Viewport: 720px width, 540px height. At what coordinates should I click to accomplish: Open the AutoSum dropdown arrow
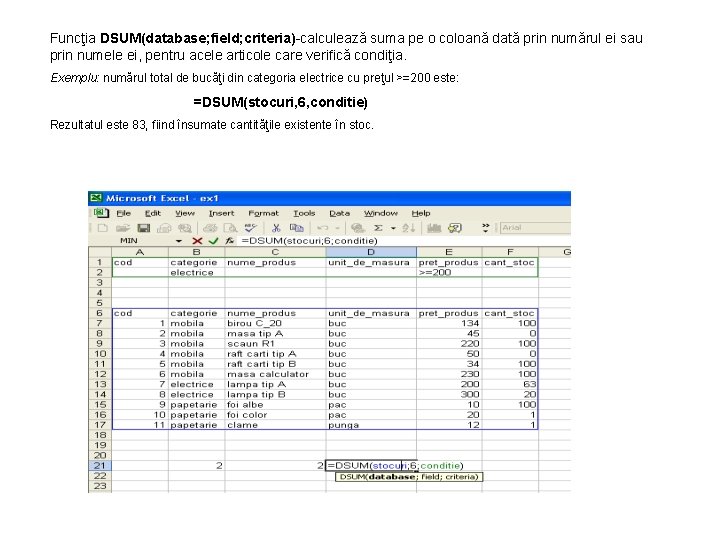393,228
